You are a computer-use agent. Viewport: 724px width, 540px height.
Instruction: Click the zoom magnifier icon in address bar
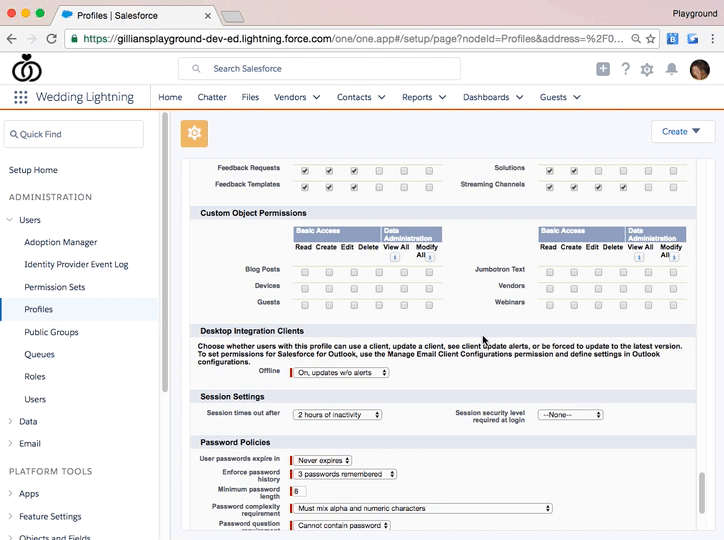[x=636, y=39]
